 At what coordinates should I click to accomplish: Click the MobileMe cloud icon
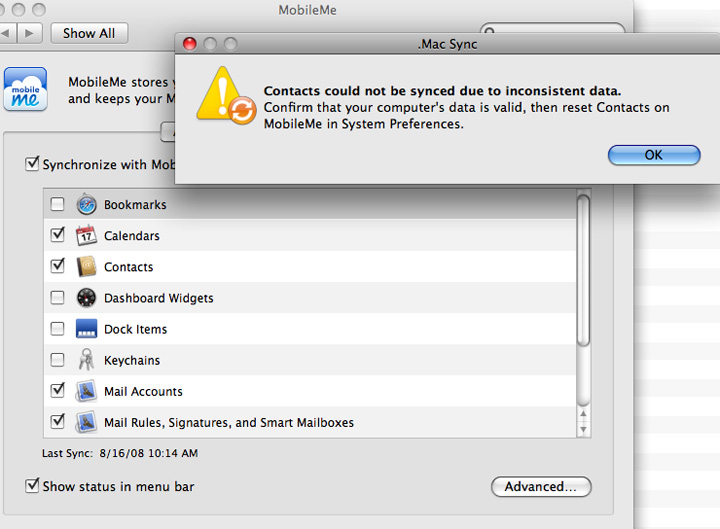point(26,89)
